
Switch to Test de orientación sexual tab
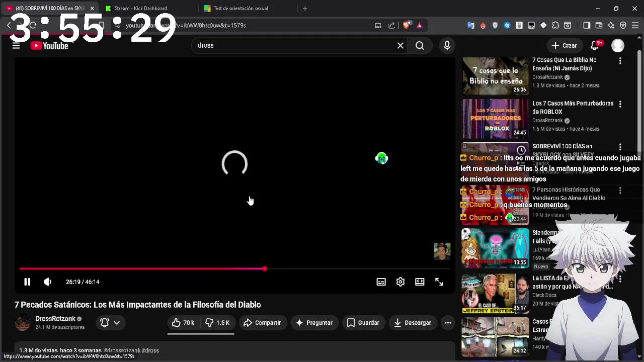point(247,9)
